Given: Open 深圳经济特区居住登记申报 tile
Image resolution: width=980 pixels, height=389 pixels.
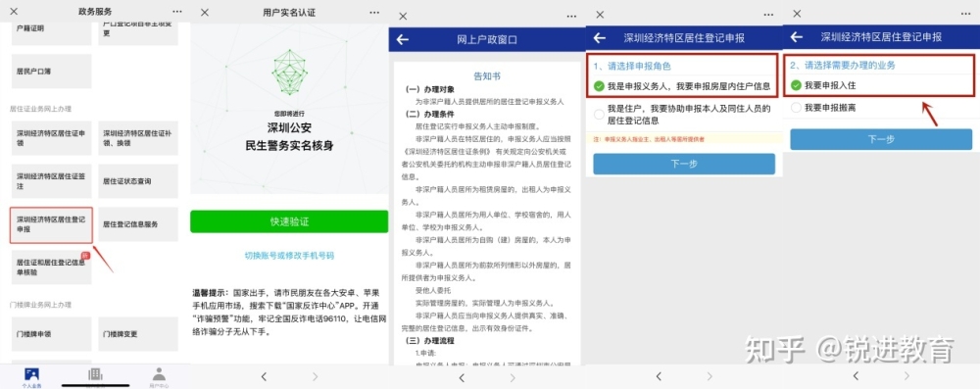Looking at the screenshot, I should point(51,224).
